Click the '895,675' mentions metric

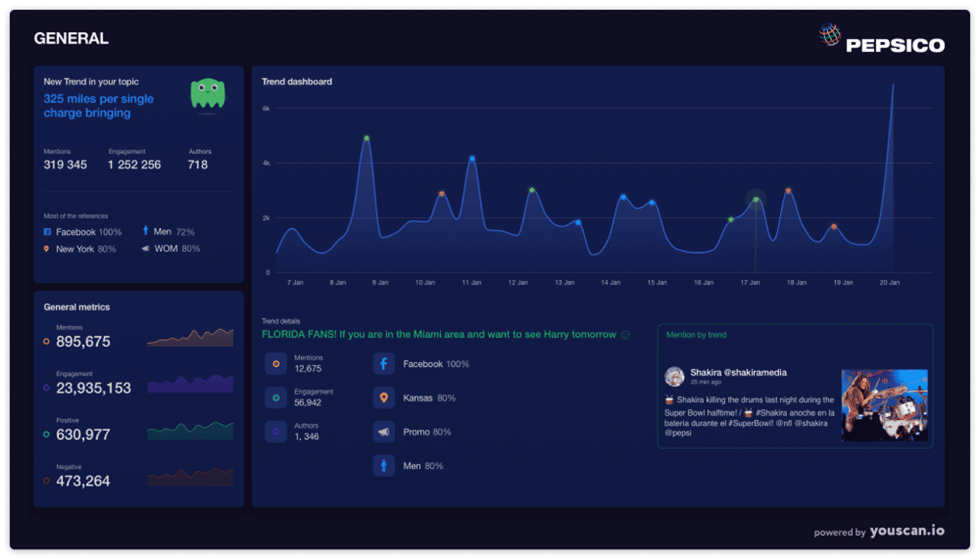point(83,342)
